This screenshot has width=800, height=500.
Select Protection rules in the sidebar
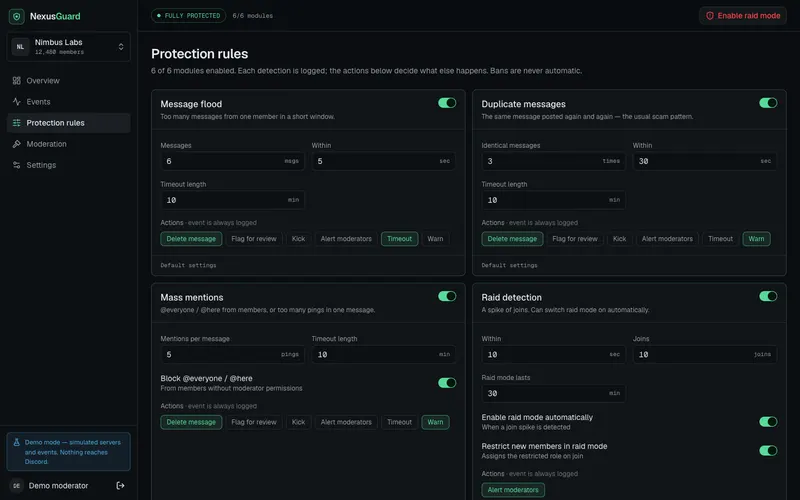coord(68,122)
